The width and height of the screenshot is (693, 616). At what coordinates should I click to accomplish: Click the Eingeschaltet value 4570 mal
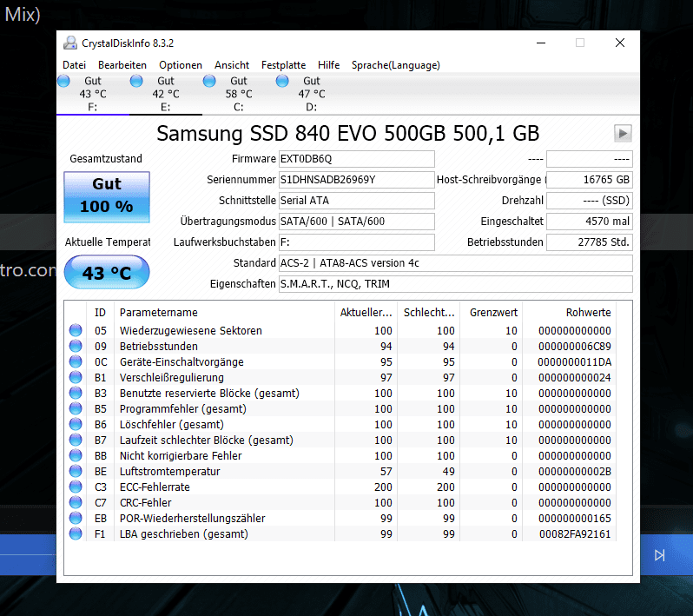[589, 221]
